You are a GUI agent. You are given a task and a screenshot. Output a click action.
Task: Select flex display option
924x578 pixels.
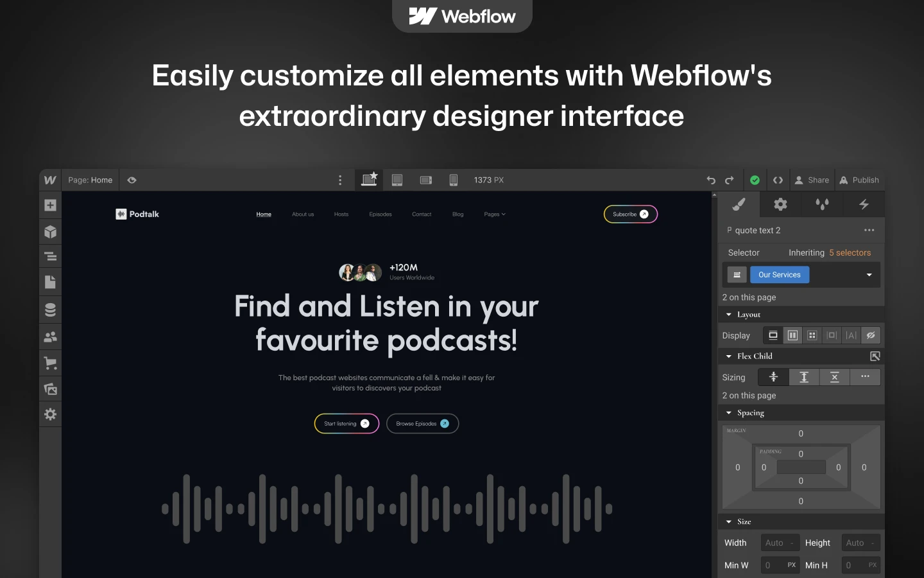[x=792, y=335]
